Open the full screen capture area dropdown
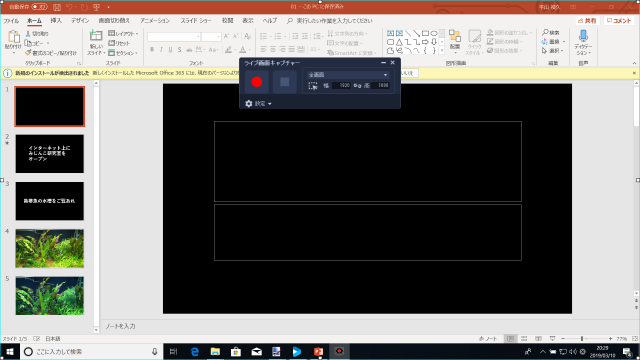This screenshot has height=360, width=640. coord(348,75)
